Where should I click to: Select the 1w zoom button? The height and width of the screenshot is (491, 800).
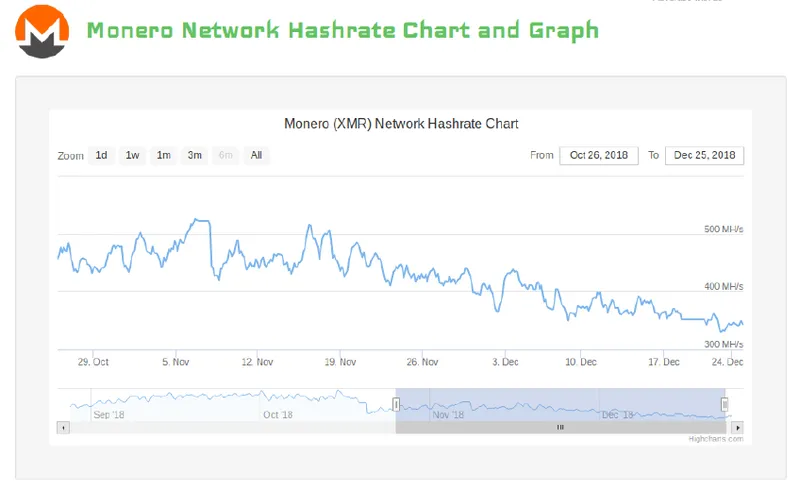[x=133, y=155]
